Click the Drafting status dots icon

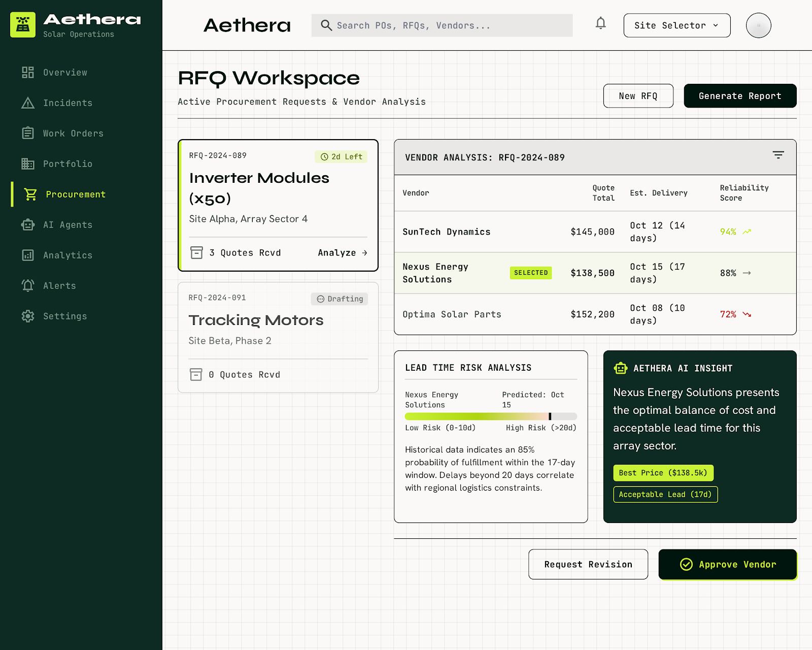pos(321,299)
